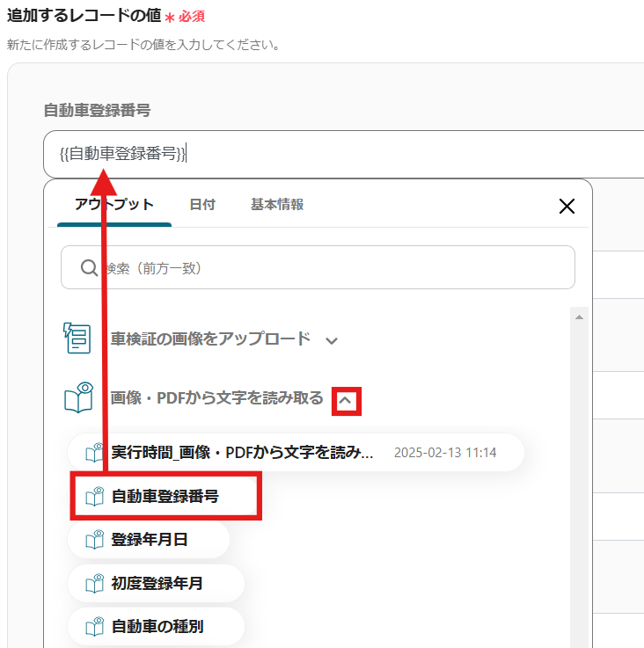Screen dimensions: 644x648
Task: Click the OCR book-eye step icon
Action: pos(78,397)
